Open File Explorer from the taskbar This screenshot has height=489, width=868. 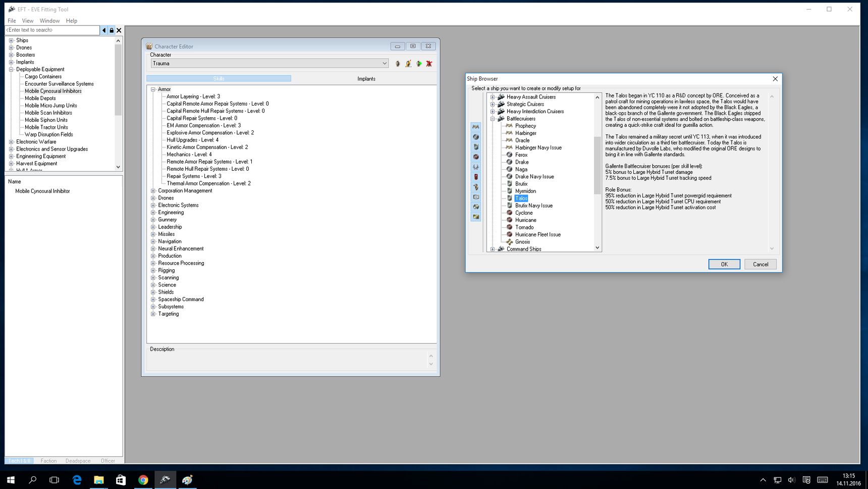coord(99,480)
